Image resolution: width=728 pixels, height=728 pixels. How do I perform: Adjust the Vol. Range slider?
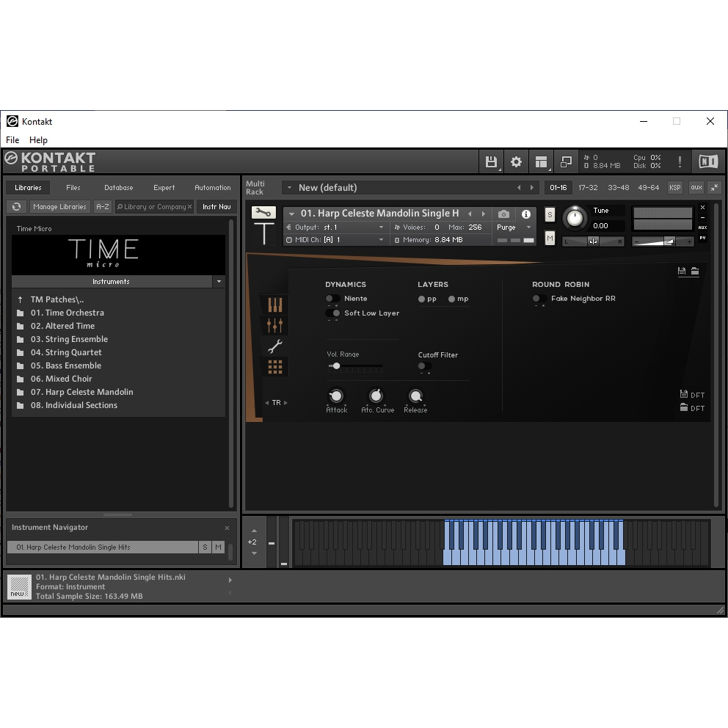pyautogui.click(x=354, y=366)
